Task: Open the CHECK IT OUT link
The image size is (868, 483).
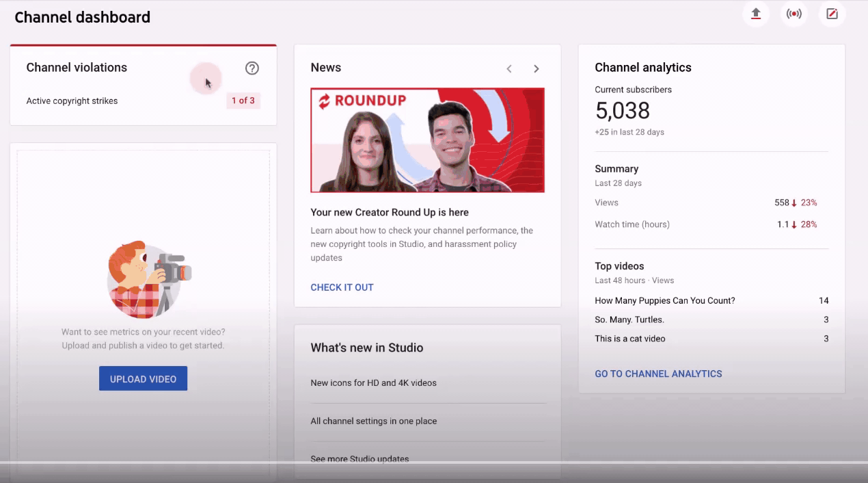Action: (x=342, y=287)
